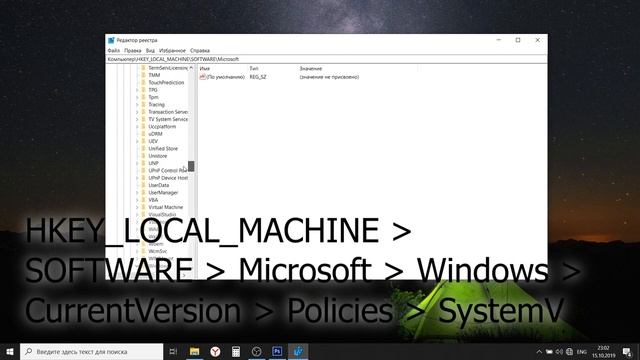Select the (По умолчанию) value name
This screenshot has width=640, height=360.
(x=226, y=77)
